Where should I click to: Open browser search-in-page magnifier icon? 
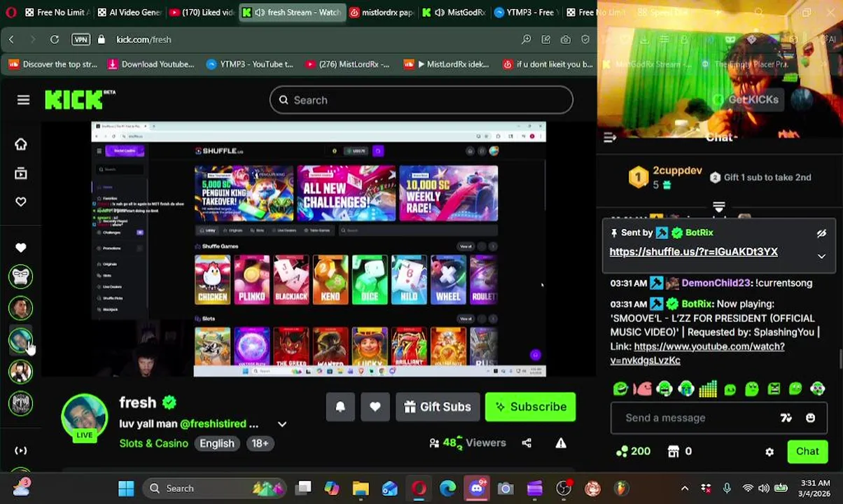[x=526, y=39]
